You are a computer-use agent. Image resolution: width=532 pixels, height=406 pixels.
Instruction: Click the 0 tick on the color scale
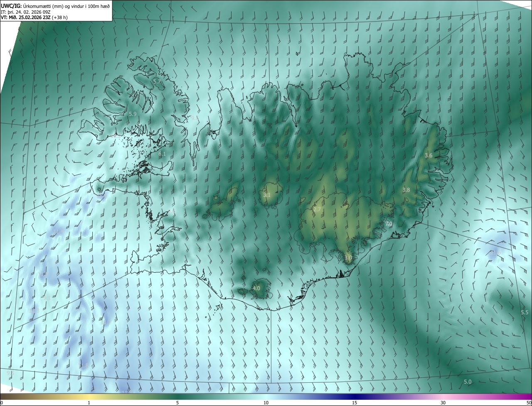2,403
